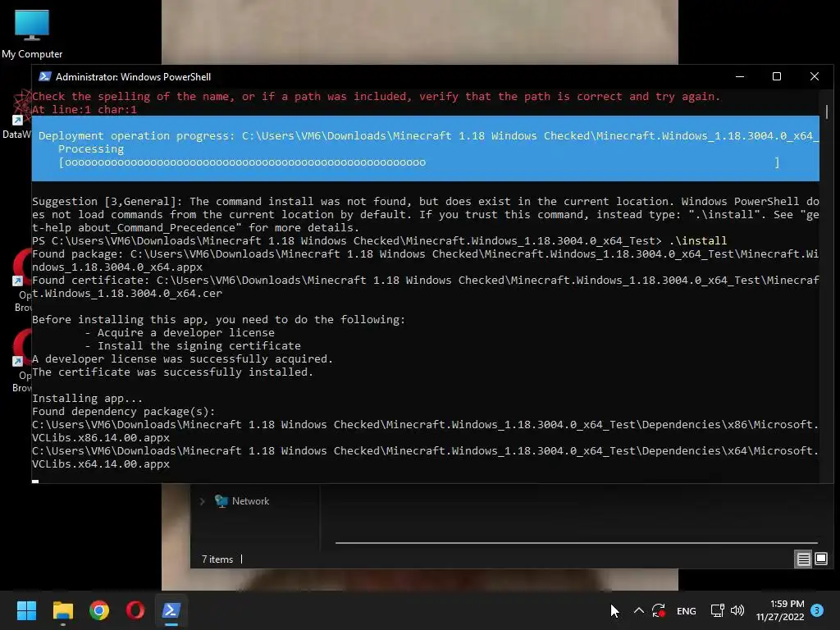Screen dimensions: 840x630
Task: Close the Administrator PowerShell window
Action: (x=815, y=76)
